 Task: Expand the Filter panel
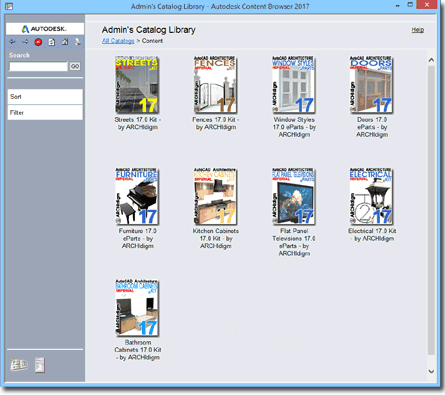45,113
